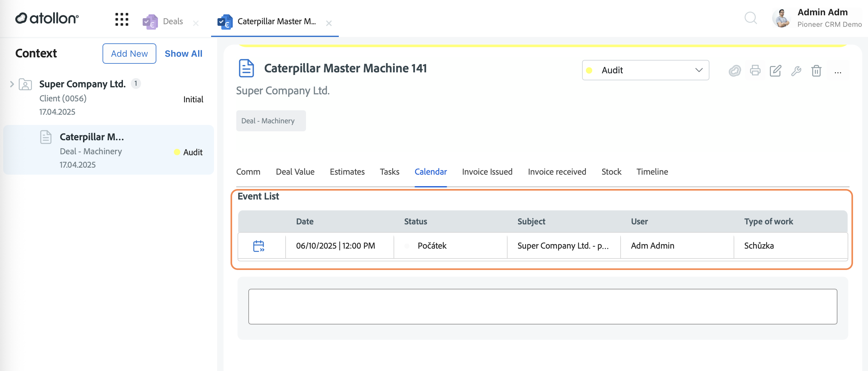
Task: Click the calendar event icon in row
Action: pos(259,246)
